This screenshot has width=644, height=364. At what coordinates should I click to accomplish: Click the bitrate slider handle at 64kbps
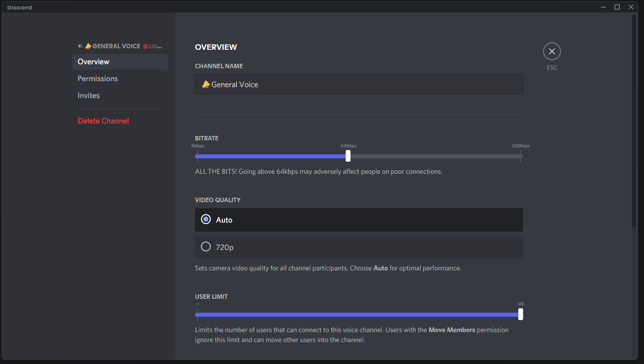(x=348, y=156)
